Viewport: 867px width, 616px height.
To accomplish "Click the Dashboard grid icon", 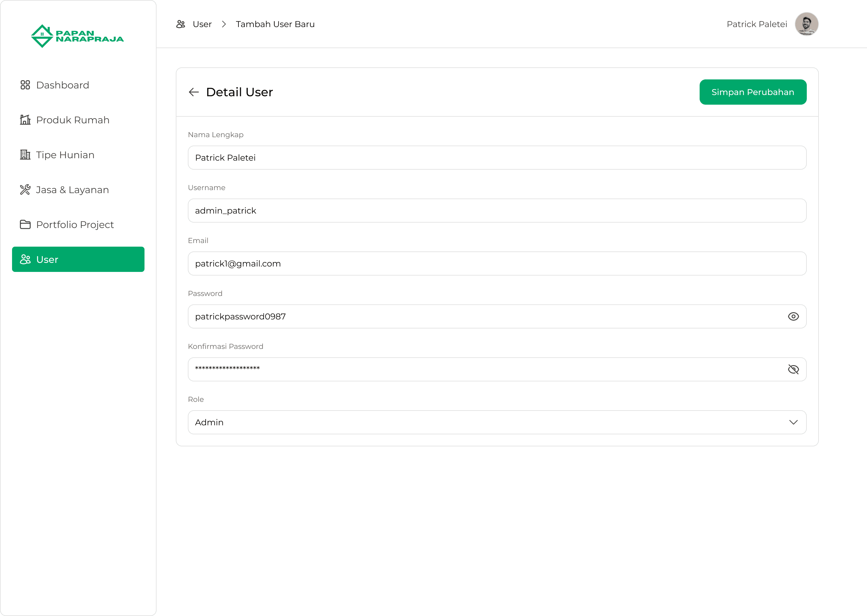I will coord(25,85).
